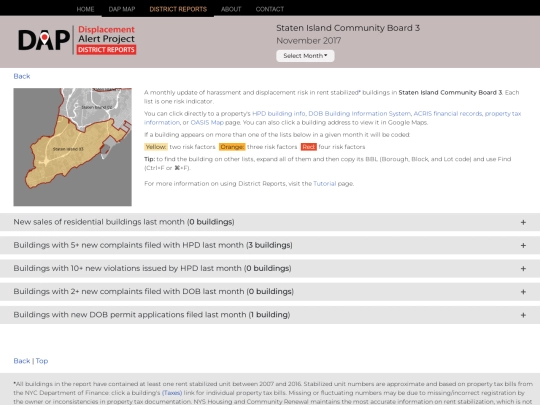Jump to Top via bottom link
540x405 pixels.
click(42, 361)
